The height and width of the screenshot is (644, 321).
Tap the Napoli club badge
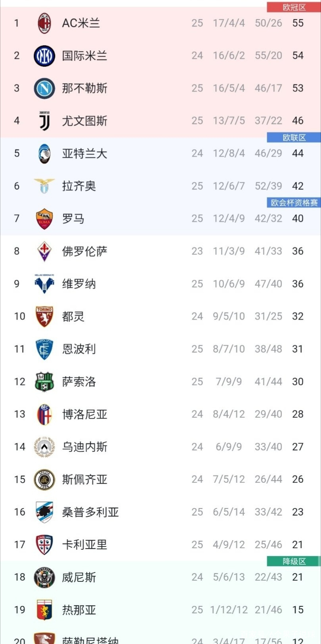click(x=44, y=88)
